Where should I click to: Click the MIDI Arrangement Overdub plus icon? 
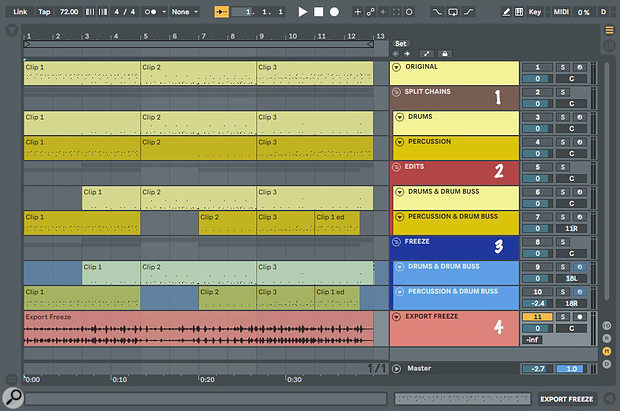click(357, 12)
